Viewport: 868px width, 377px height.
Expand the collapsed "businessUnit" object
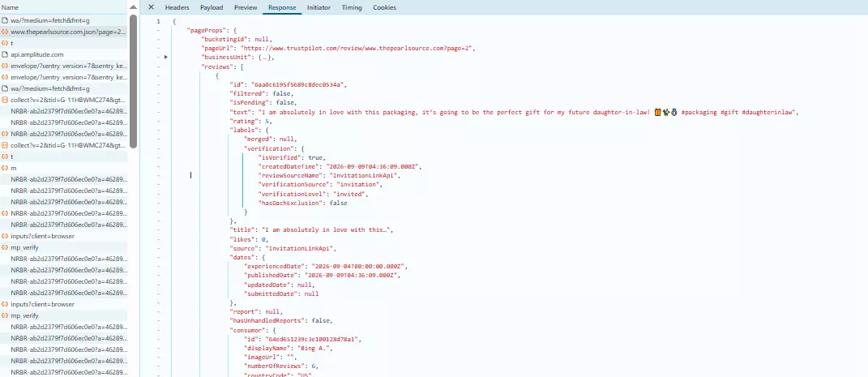pos(165,57)
